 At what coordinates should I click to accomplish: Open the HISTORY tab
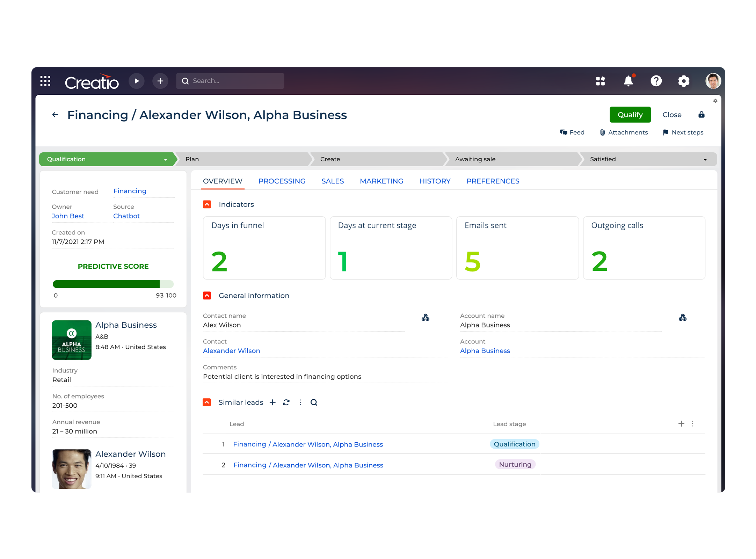[x=435, y=181]
